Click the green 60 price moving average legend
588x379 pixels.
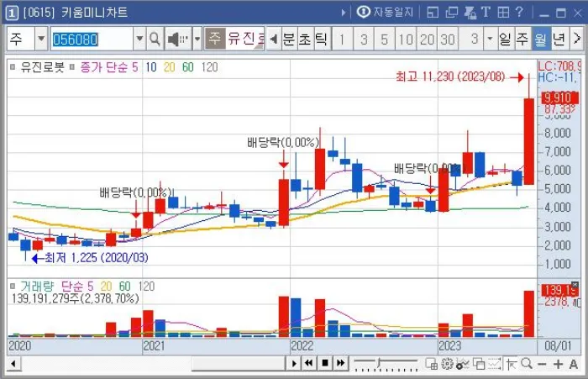point(188,67)
